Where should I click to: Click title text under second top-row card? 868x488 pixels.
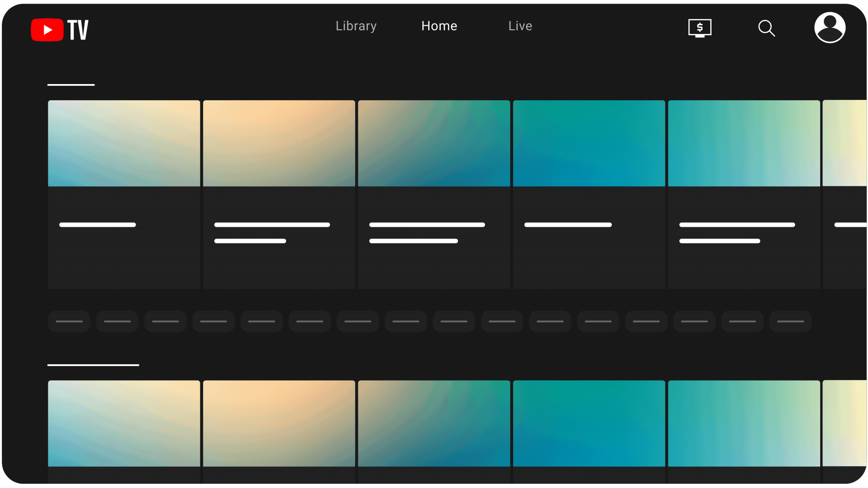coord(272,225)
